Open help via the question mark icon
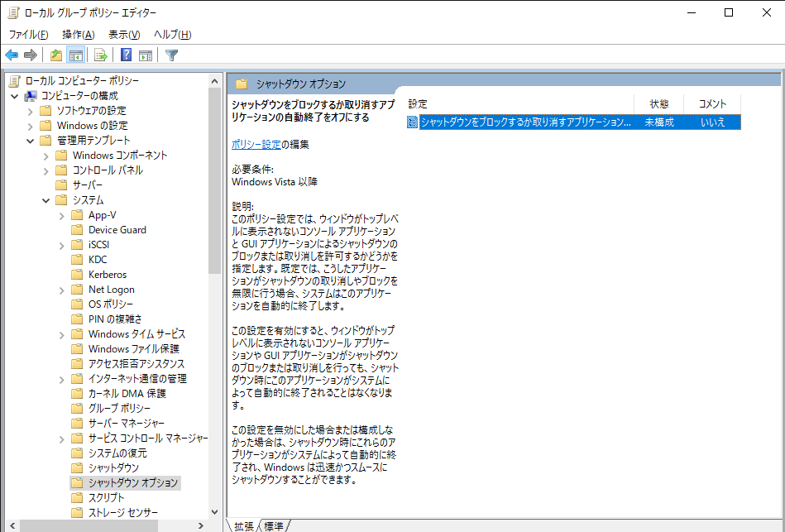Viewport: 785px width, 532px height. (x=124, y=55)
